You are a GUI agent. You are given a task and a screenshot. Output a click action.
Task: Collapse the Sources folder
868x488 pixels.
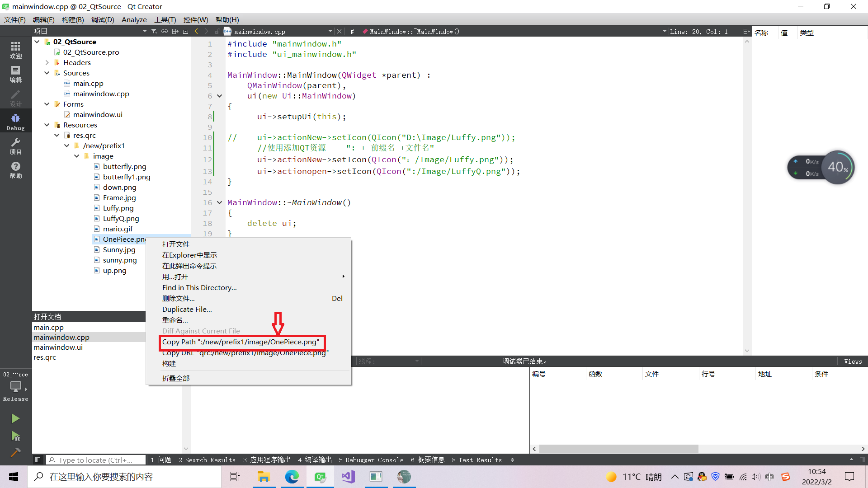[x=47, y=73]
